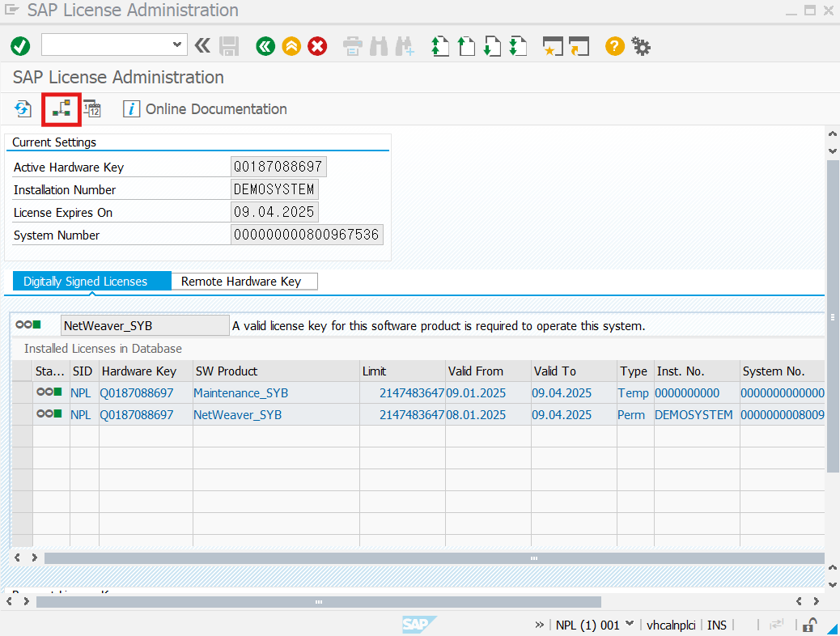Click the Find Next binoculars-plus icon

tap(405, 46)
